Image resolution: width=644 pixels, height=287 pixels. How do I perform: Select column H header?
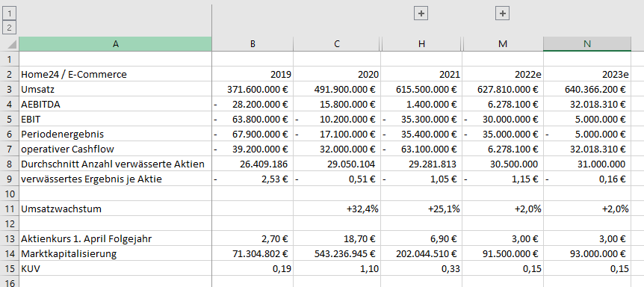[422, 44]
